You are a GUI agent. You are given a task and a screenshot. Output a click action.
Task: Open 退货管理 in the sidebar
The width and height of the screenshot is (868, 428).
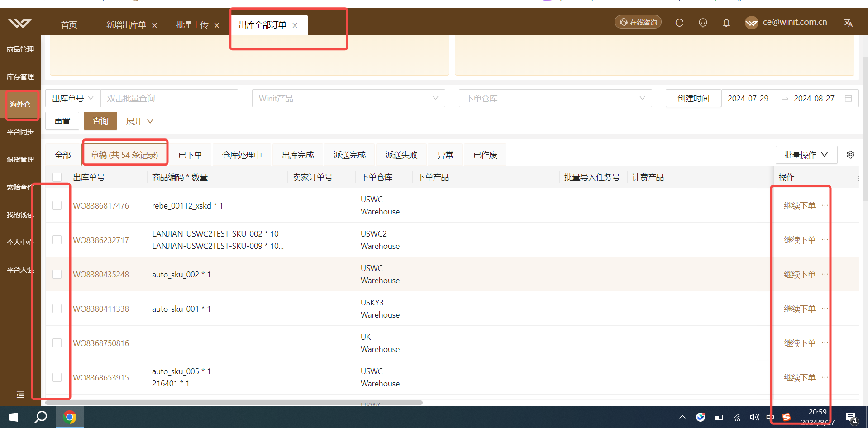click(x=20, y=159)
